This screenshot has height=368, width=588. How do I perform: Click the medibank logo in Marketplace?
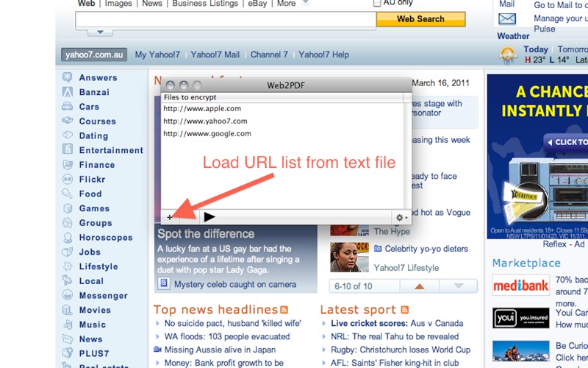(521, 286)
